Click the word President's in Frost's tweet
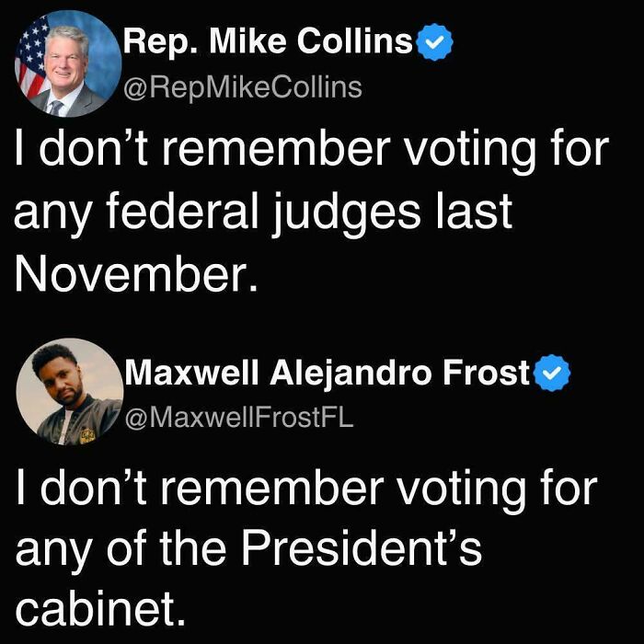 361,546
